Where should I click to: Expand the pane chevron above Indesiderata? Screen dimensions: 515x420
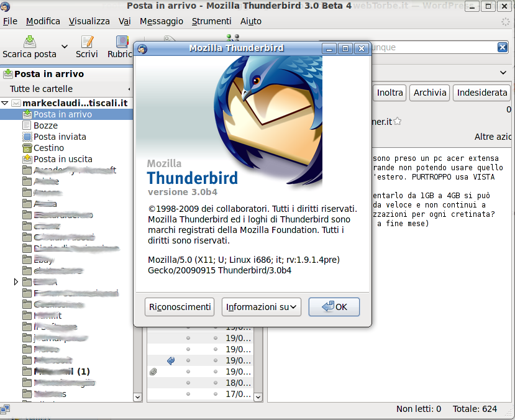pos(503,73)
